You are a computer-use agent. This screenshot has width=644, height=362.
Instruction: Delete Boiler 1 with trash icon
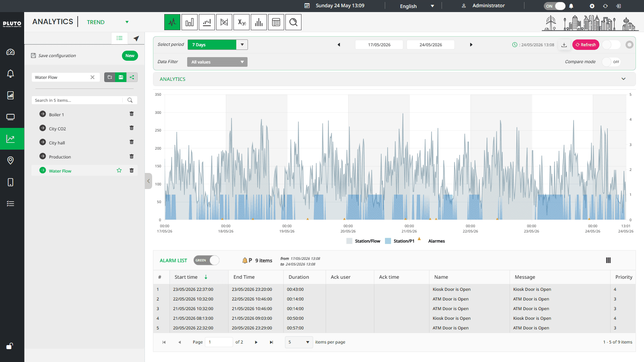click(132, 114)
